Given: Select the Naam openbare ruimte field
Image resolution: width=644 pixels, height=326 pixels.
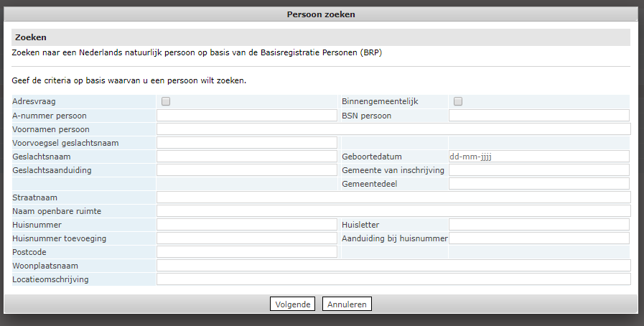Looking at the screenshot, I should tap(393, 211).
